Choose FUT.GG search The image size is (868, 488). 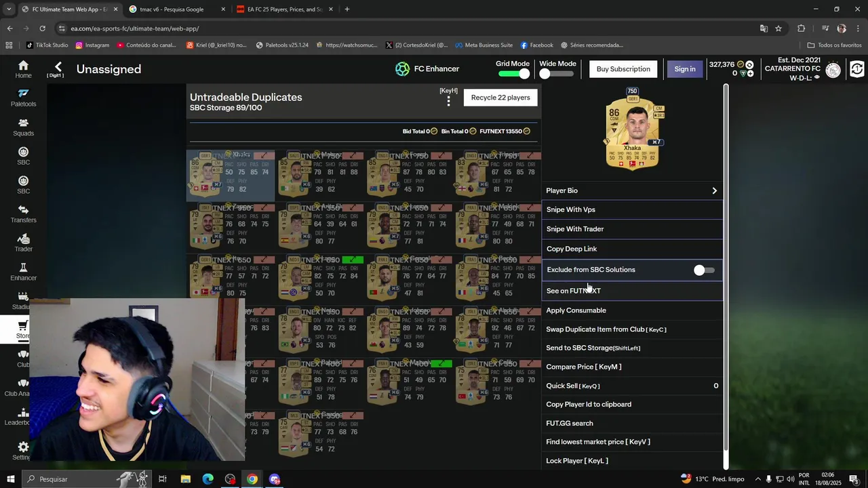coord(632,423)
